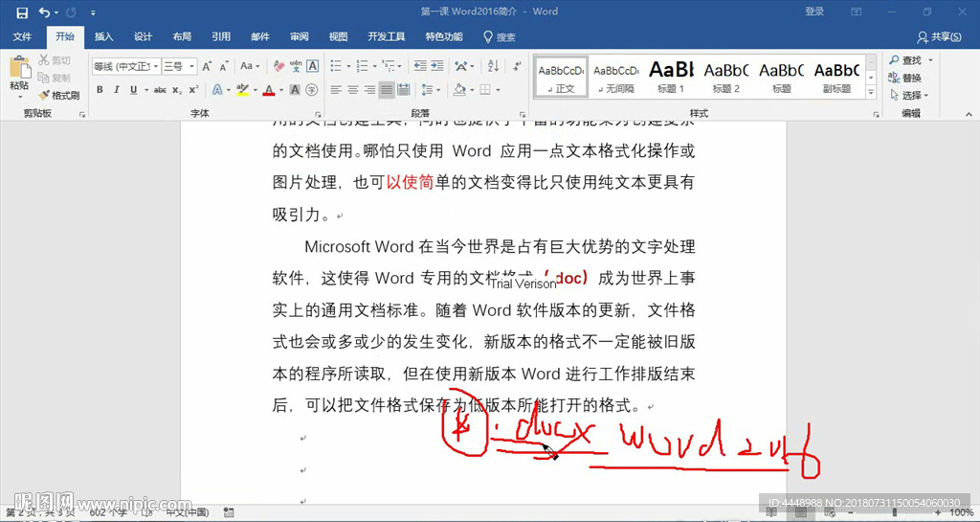Click the Save icon in title bar
980x522 pixels.
pos(22,11)
